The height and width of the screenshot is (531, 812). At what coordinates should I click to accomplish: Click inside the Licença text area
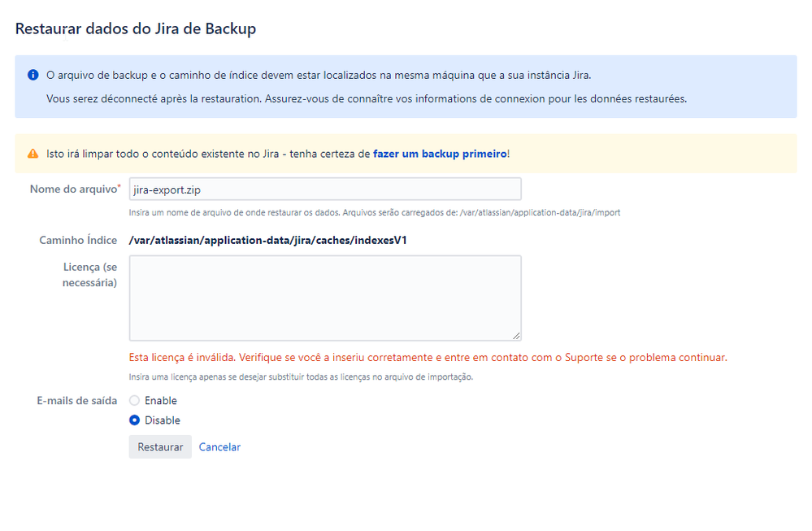click(x=325, y=298)
